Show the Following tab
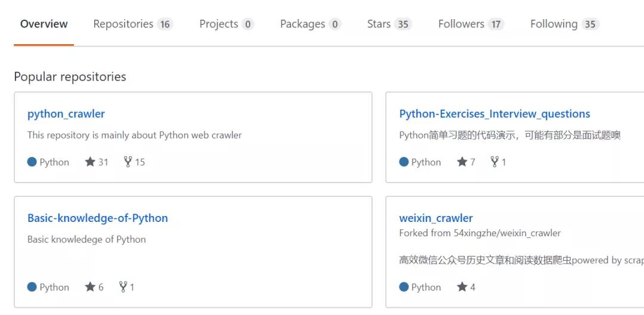This screenshot has width=644, height=315. 554,24
